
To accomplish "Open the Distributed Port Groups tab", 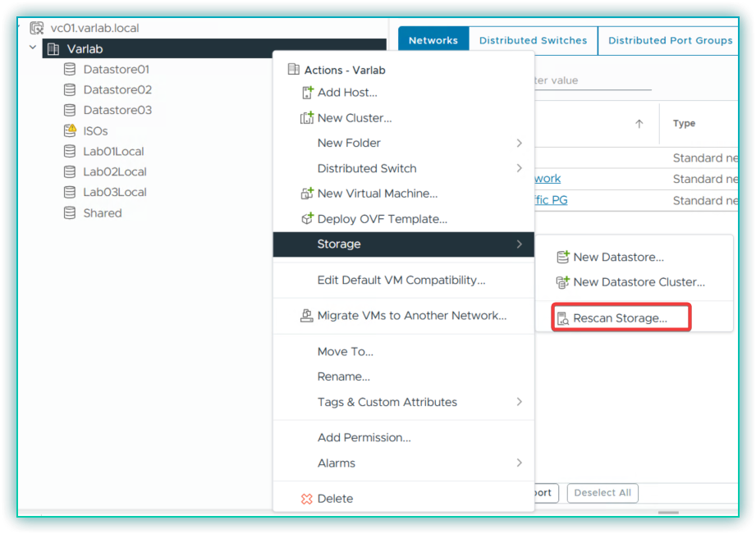I will [x=670, y=40].
